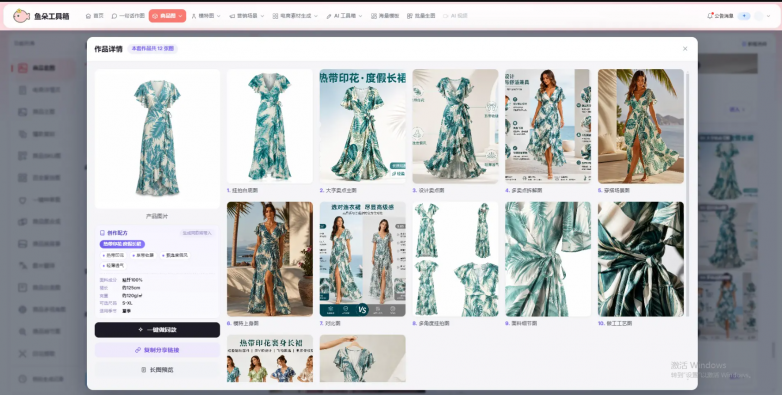The width and height of the screenshot is (782, 395).
Task: Open the dress-on-hanger thumbnail
Action: click(x=363, y=358)
